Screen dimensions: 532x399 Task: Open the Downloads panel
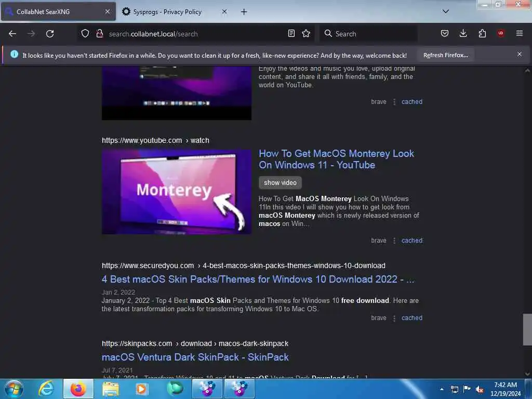pyautogui.click(x=463, y=33)
